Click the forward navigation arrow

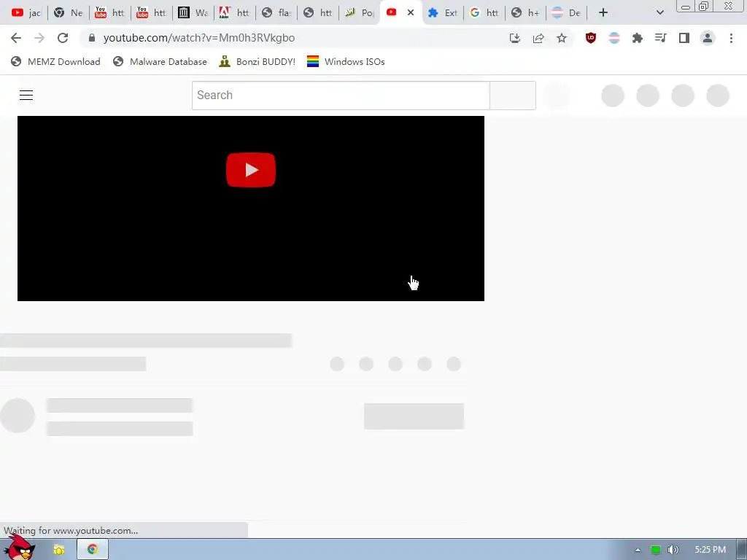coord(39,38)
